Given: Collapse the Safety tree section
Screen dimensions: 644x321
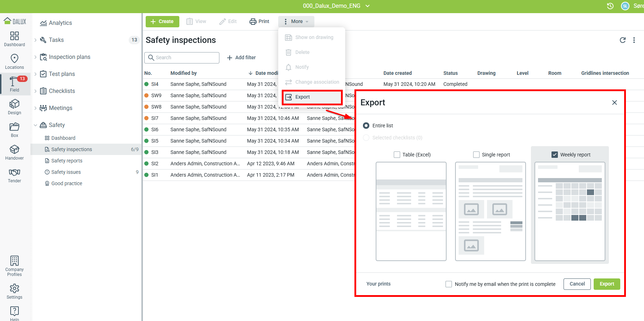Looking at the screenshot, I should (x=35, y=125).
